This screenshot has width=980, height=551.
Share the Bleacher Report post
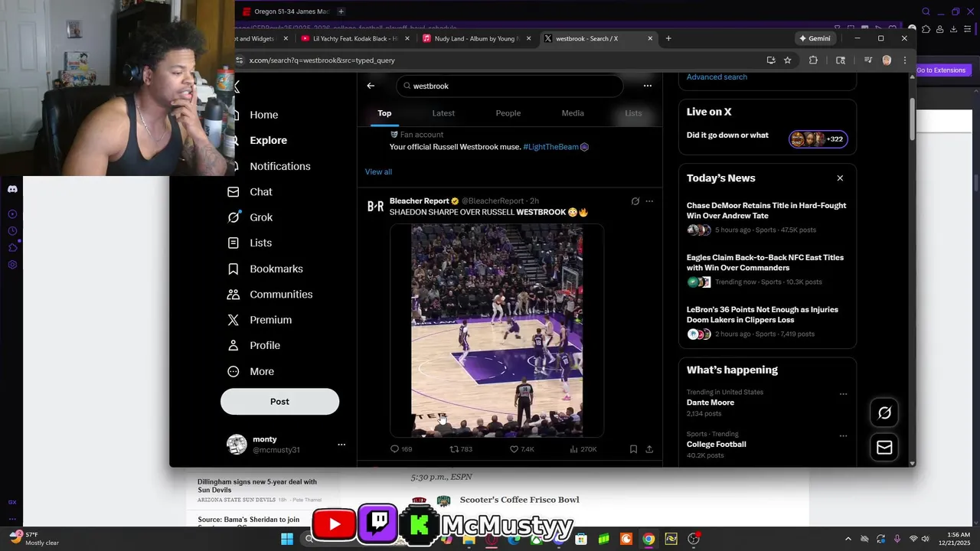[649, 449]
